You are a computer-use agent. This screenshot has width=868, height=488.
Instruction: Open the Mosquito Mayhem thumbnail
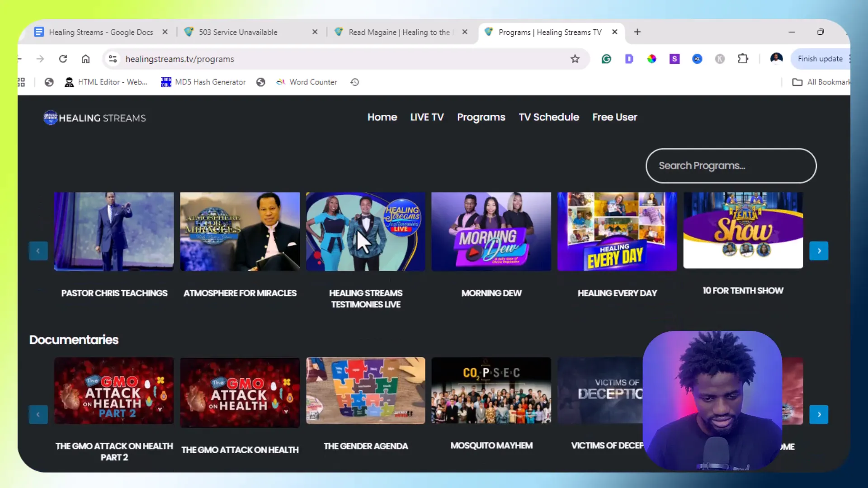pos(491,391)
